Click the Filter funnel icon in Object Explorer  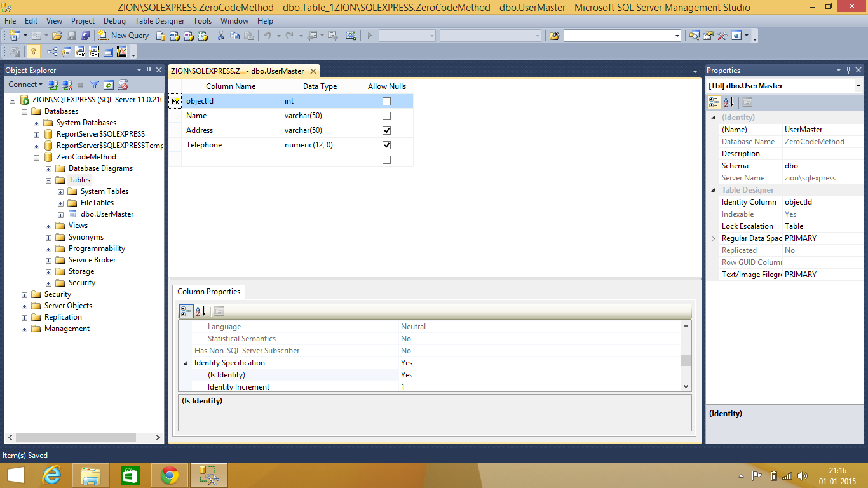click(x=95, y=85)
